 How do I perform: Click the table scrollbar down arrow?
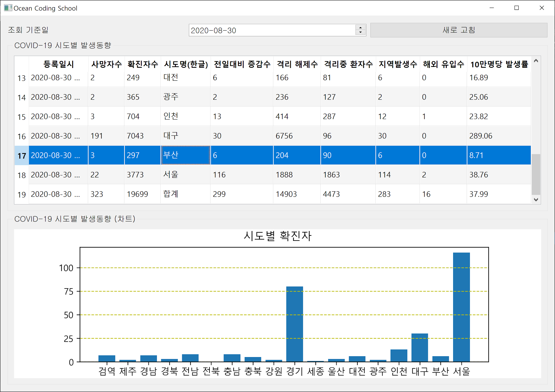click(x=536, y=200)
